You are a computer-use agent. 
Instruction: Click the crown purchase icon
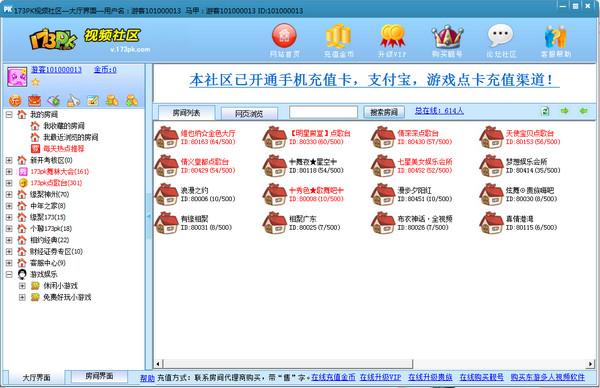(x=447, y=37)
